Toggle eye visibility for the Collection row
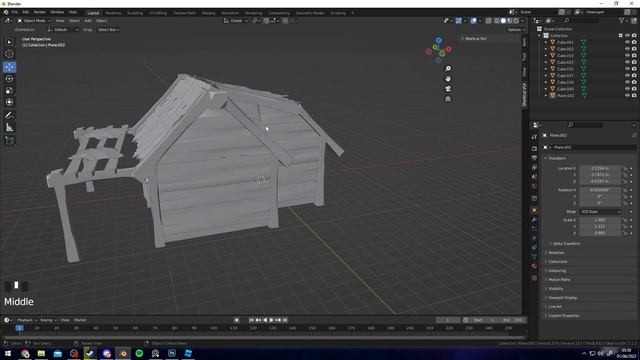 627,36
